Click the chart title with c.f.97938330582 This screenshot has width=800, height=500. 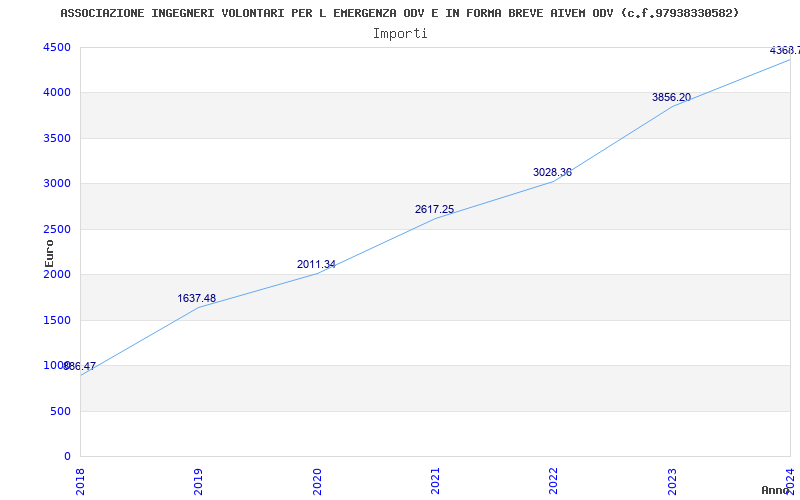399,13
